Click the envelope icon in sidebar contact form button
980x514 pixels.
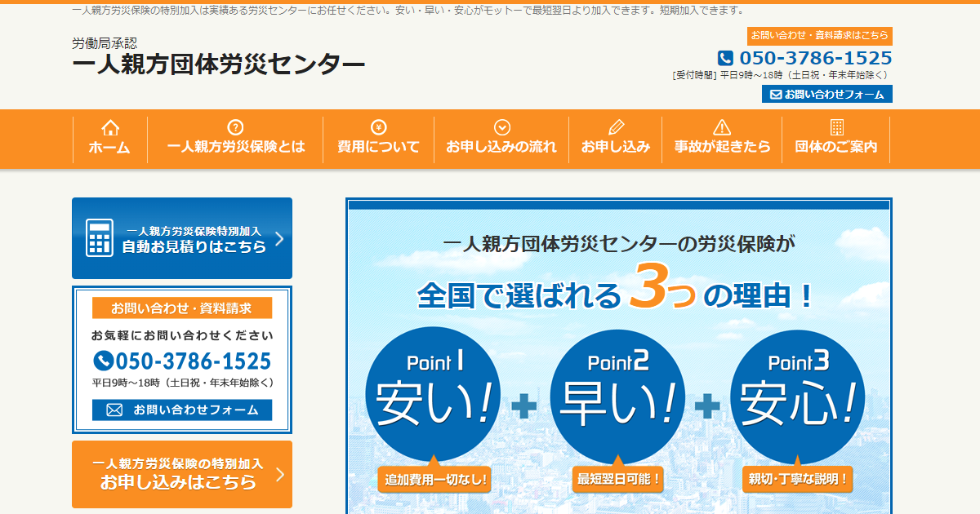click(x=114, y=410)
